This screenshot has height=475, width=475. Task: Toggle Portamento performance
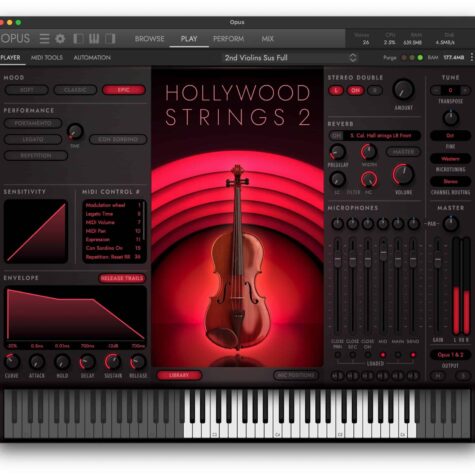pos(33,123)
